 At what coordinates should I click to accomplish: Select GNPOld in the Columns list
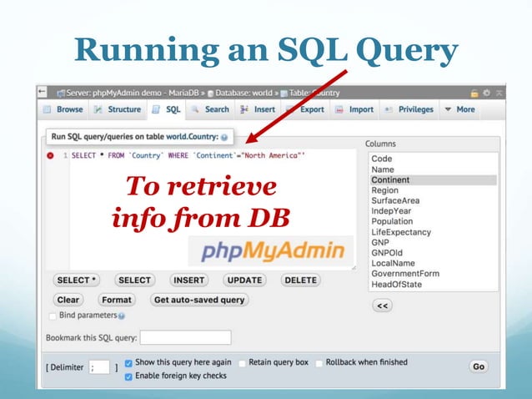(x=433, y=253)
